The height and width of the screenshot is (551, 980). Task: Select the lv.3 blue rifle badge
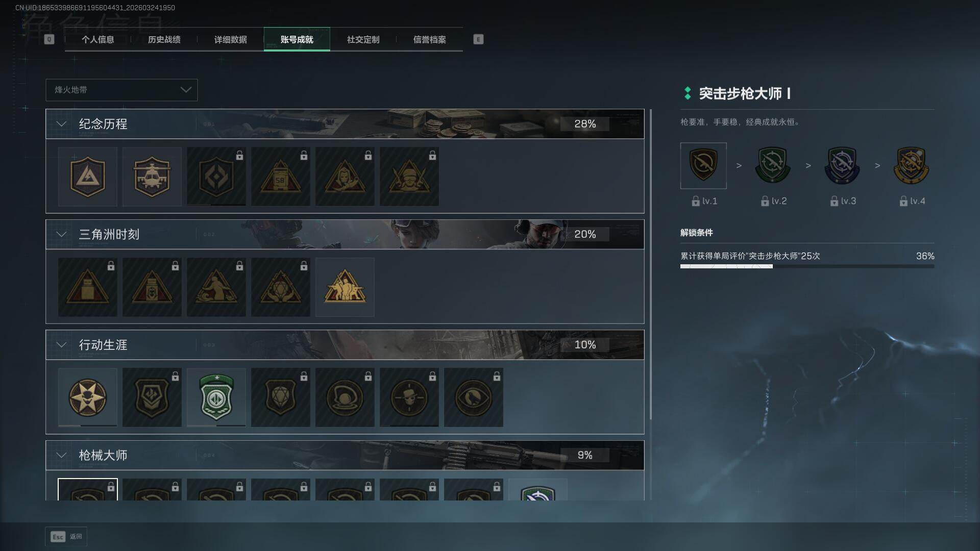(842, 166)
